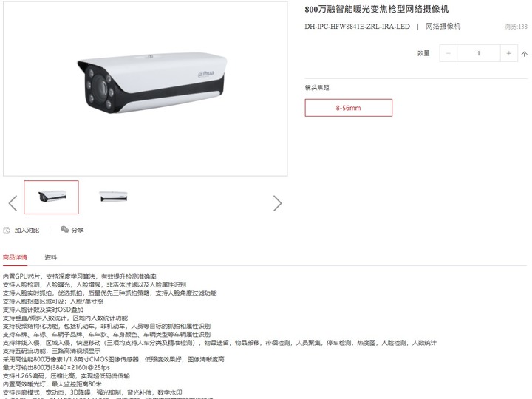This screenshot has height=399, width=532.
Task: Open the 商品详情 tab
Action: [15, 257]
